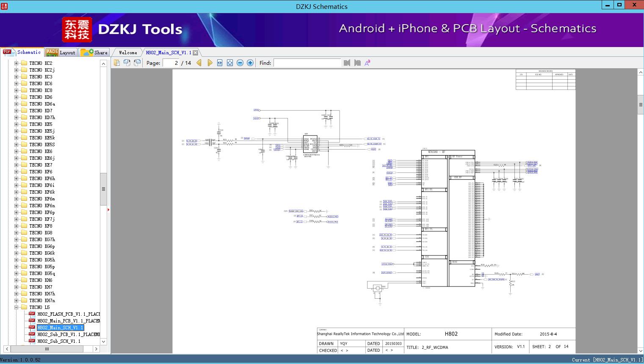Go to the next page arrow
The width and height of the screenshot is (644, 364).
tap(210, 63)
